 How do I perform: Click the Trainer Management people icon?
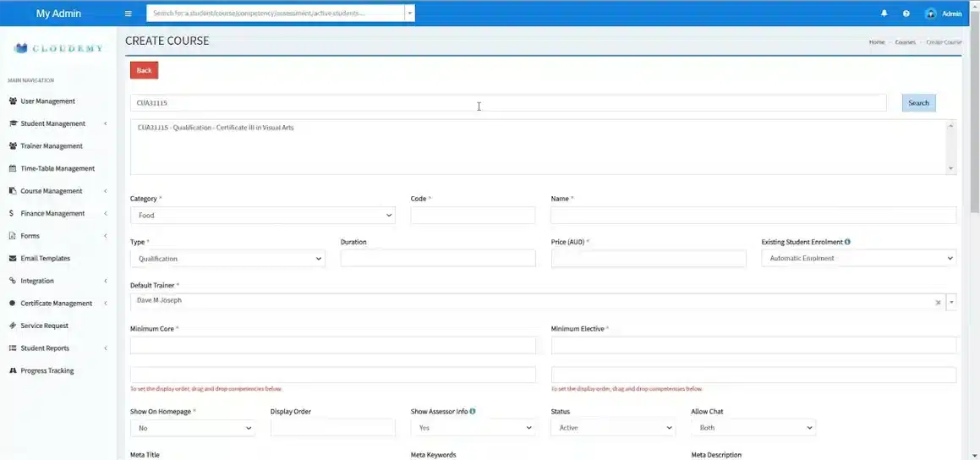[13, 146]
